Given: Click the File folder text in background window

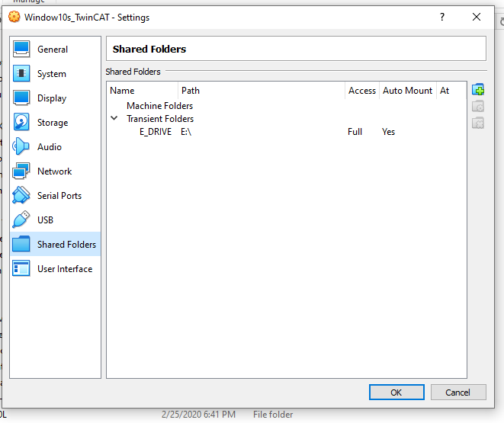Looking at the screenshot, I should click(x=273, y=415).
